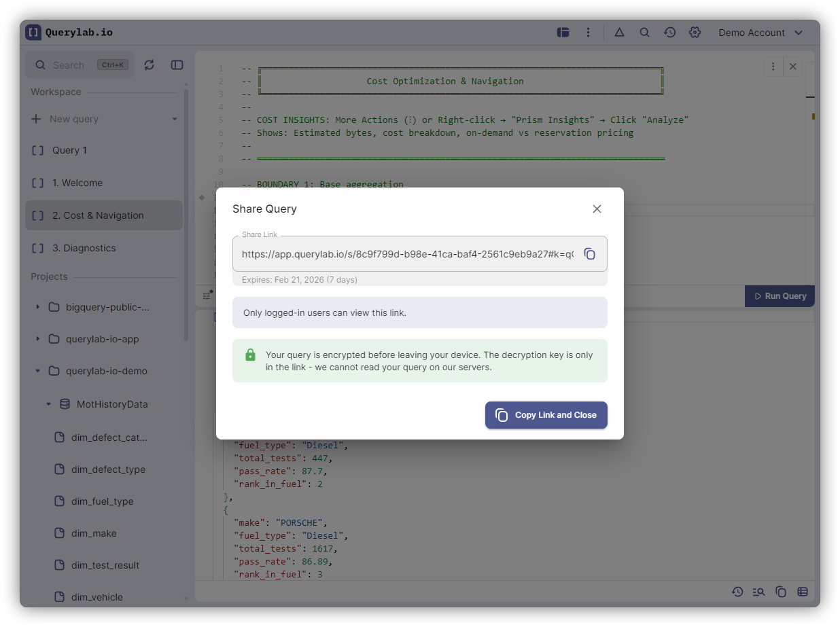Expand the bigquery-public project folder
Screen dimensions: 840x627
(38, 307)
